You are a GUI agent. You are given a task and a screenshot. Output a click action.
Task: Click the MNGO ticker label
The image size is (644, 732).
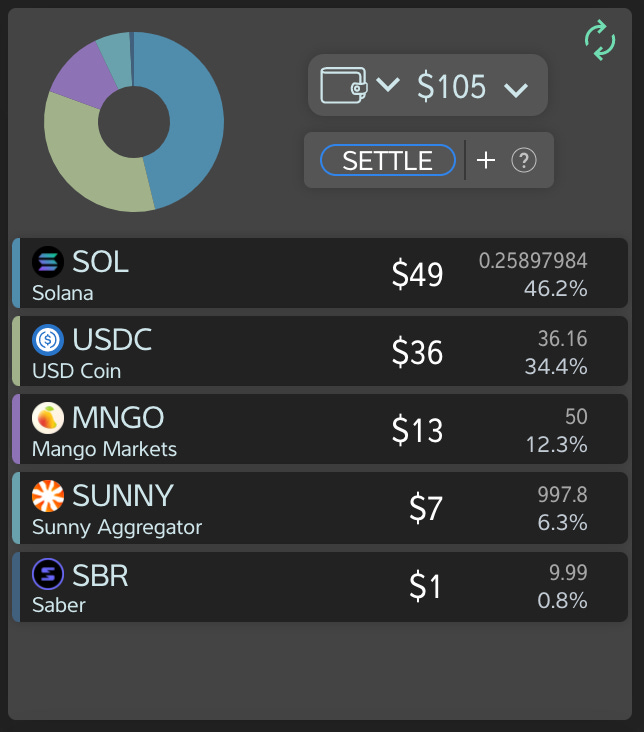coord(118,417)
